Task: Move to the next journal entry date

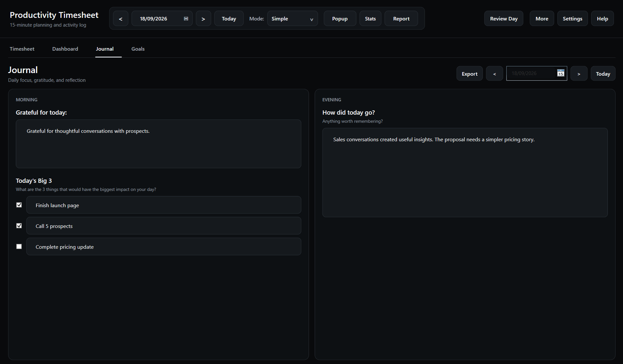Action: click(579, 74)
